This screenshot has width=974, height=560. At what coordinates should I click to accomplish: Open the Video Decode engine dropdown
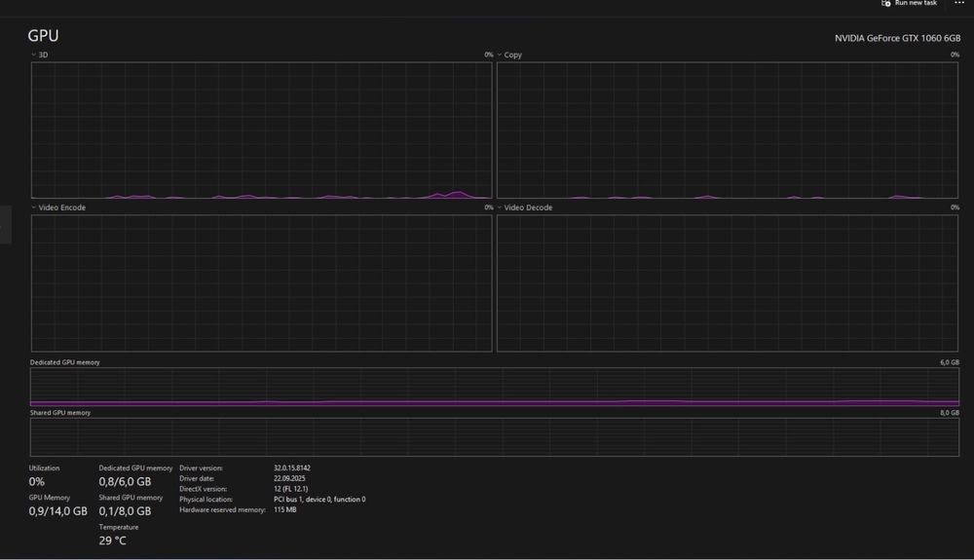pos(524,207)
